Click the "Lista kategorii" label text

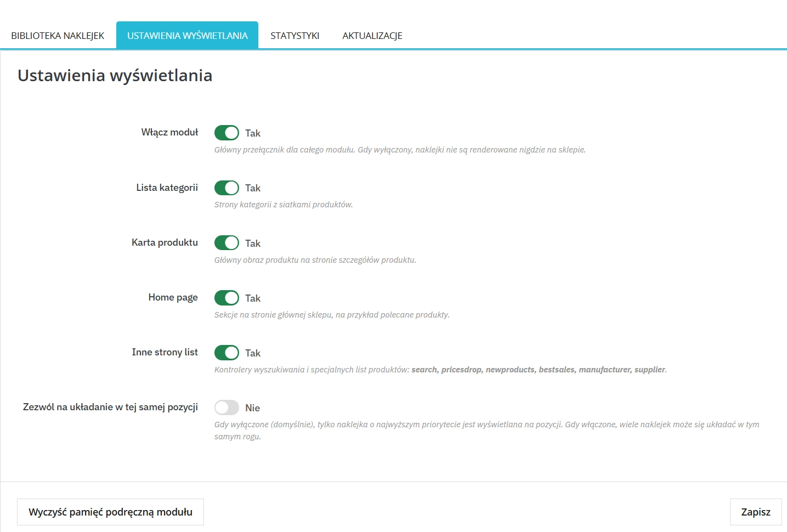(167, 188)
